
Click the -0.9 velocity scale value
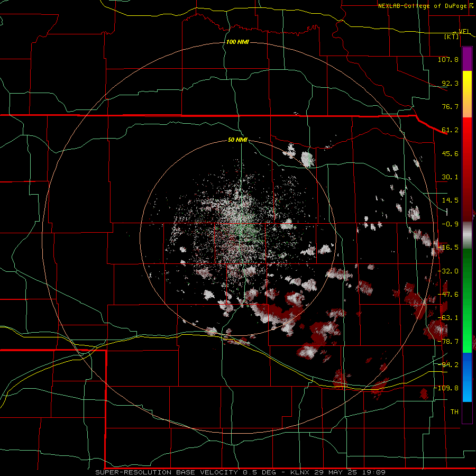coord(450,224)
